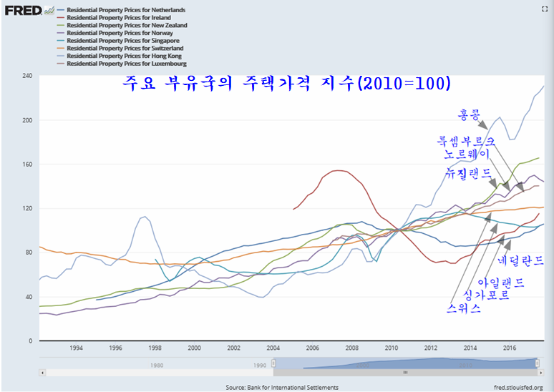
Task: Click the 스위스 annotation label
Action: click(x=463, y=308)
